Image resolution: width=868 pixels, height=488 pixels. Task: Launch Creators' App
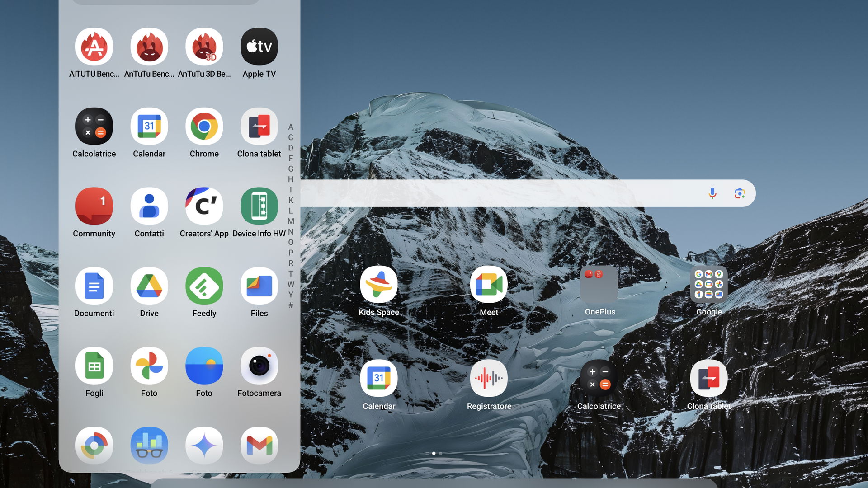204,206
